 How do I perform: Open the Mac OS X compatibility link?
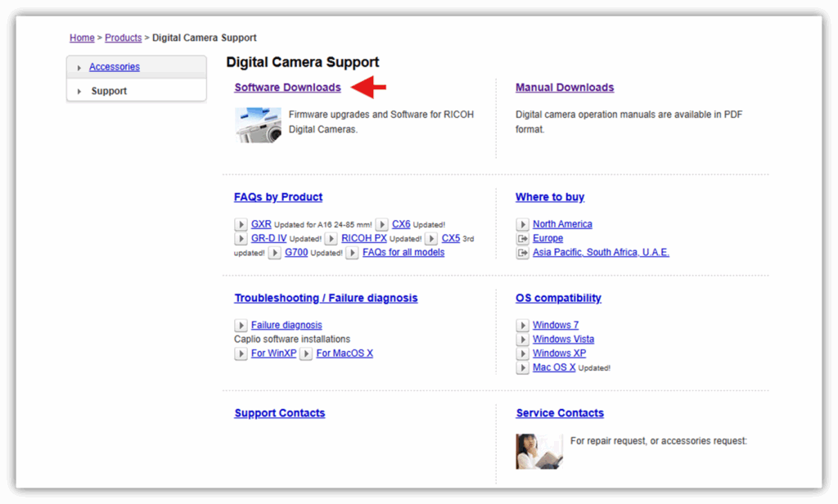(553, 367)
